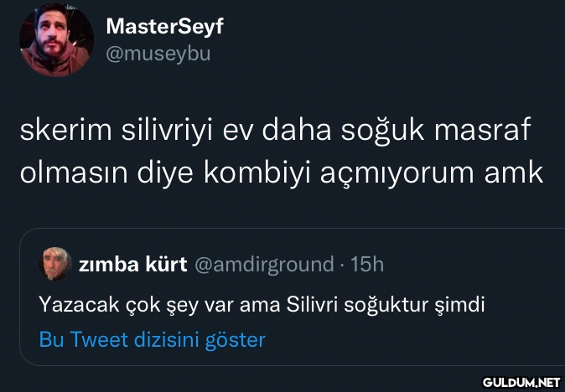This screenshot has width=565, height=392.
Task: Click the GULDUM.NET watermark
Action: click(x=520, y=382)
